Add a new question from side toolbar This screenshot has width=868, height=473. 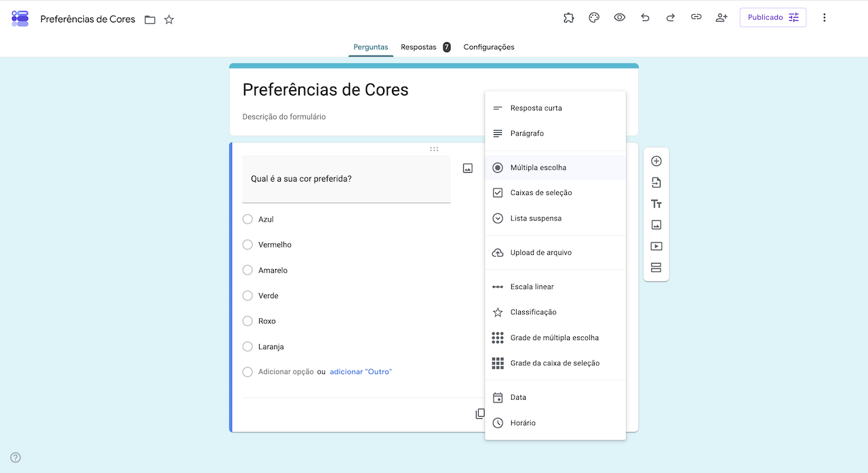[x=656, y=161]
